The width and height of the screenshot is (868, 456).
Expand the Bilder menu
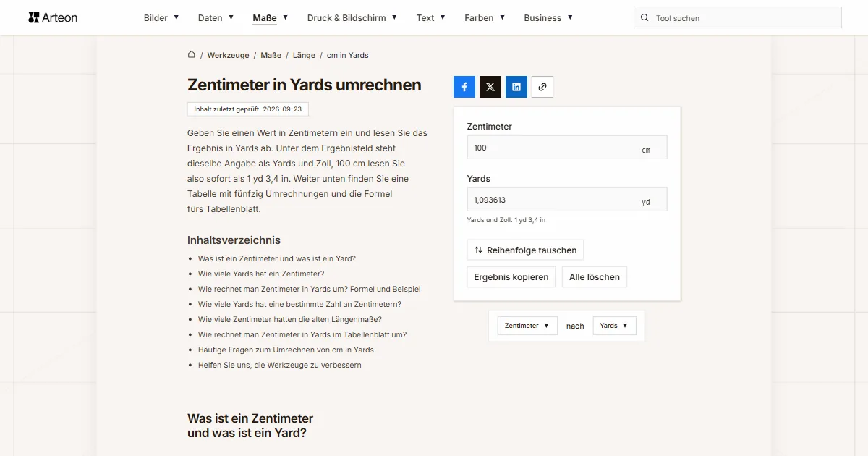161,18
